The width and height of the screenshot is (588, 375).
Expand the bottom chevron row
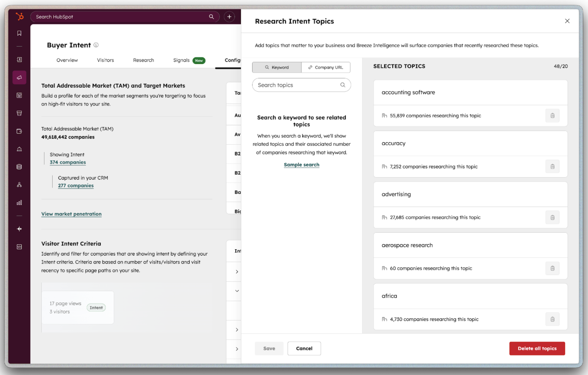coord(237,349)
